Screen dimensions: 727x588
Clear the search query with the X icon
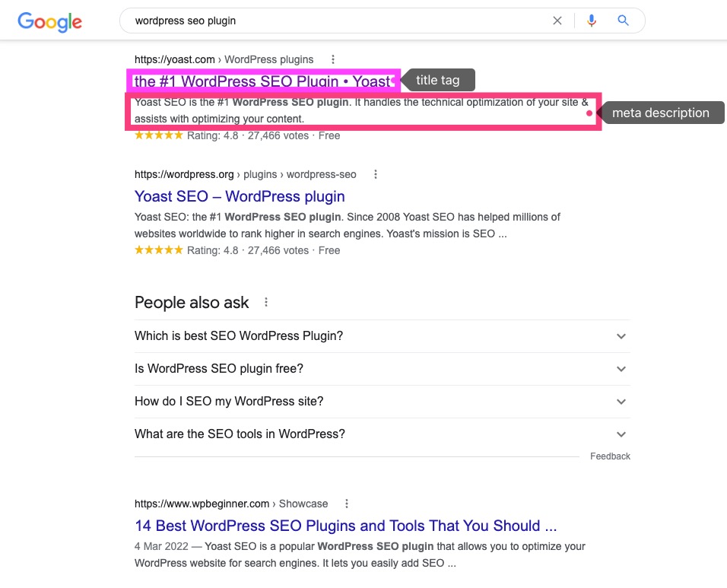click(x=557, y=21)
